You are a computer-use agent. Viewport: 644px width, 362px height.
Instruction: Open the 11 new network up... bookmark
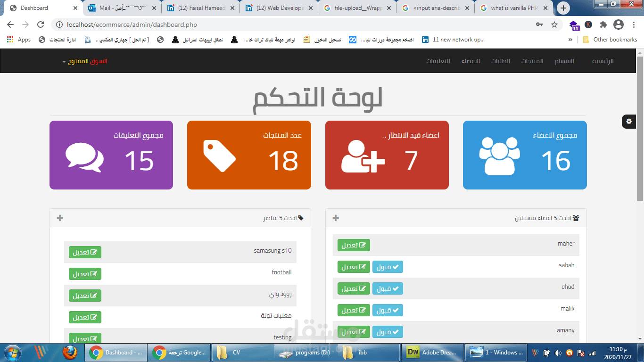click(454, 40)
